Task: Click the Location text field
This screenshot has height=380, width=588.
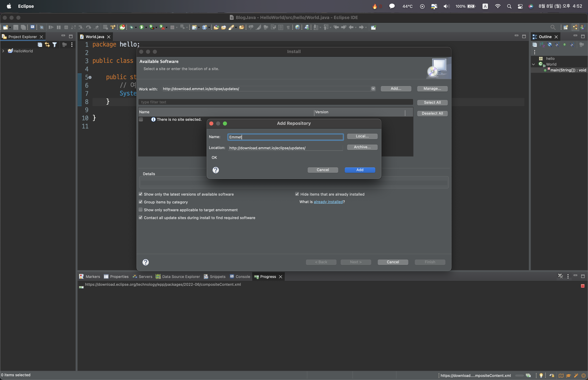Action: coord(285,148)
